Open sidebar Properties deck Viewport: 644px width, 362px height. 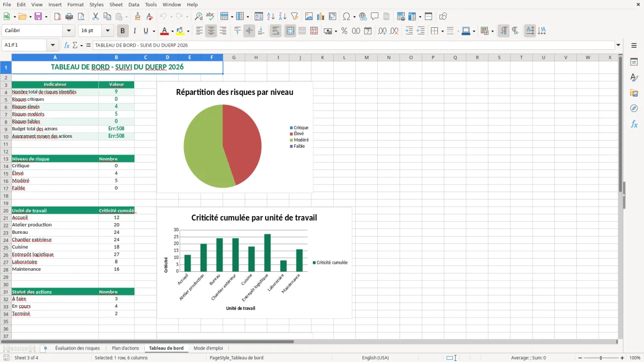(x=634, y=62)
